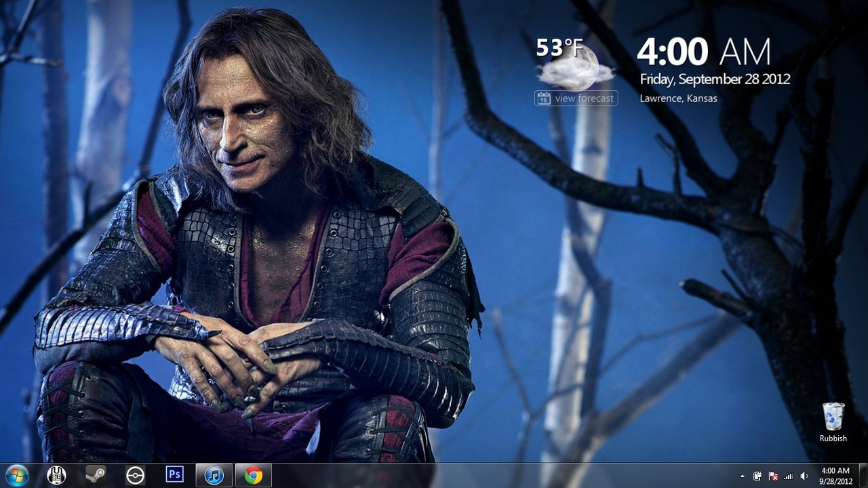Viewport: 868px width, 488px height.
Task: Click the Lawrence, Kansas location text
Action: [x=679, y=98]
